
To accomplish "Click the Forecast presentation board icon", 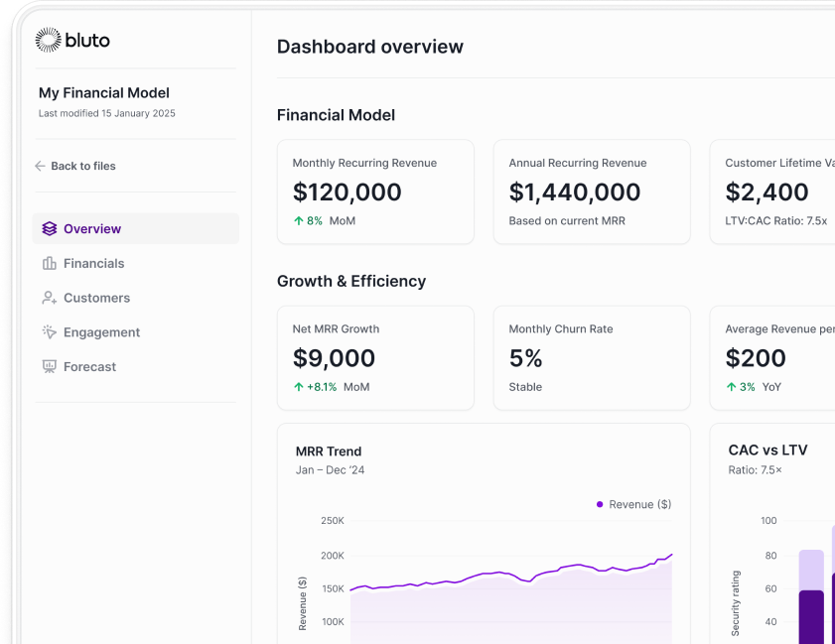I will pos(50,367).
